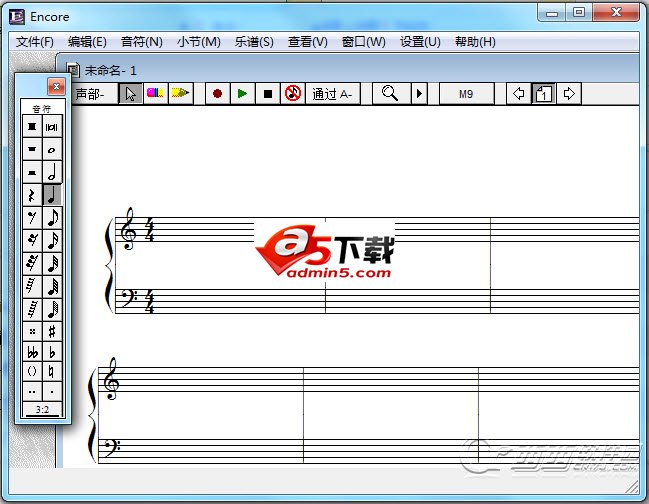Add a single dot to note
Screen dimensions: 649x504
tap(52, 391)
